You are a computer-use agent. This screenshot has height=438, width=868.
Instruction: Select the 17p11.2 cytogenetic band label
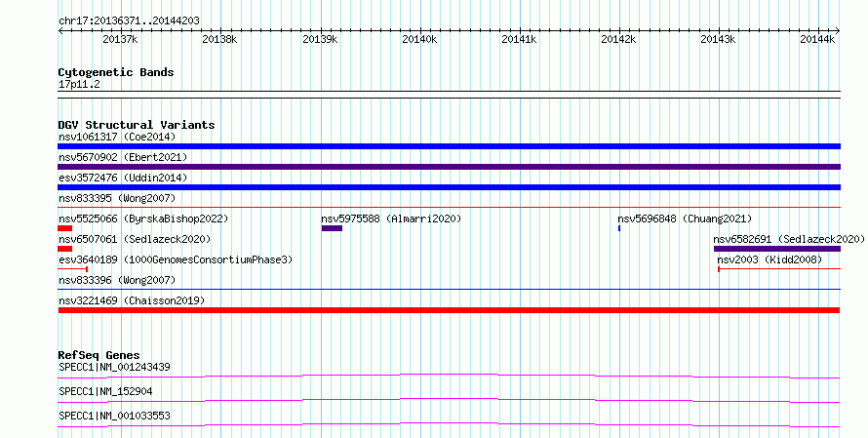tap(79, 84)
